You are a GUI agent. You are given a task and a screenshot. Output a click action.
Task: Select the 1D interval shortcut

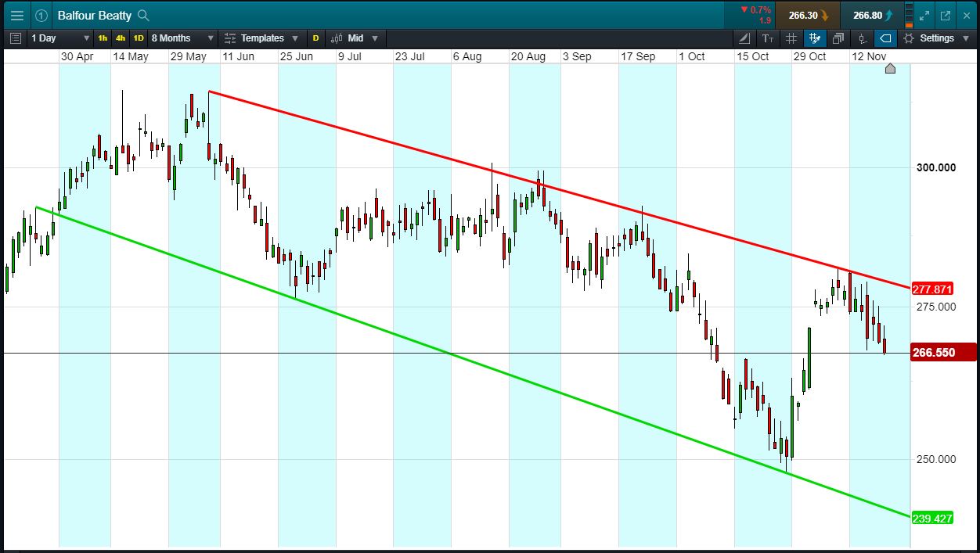(139, 38)
